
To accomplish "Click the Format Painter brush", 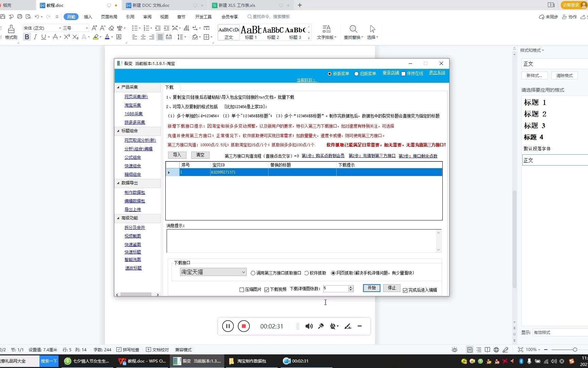I will click(x=11, y=32).
